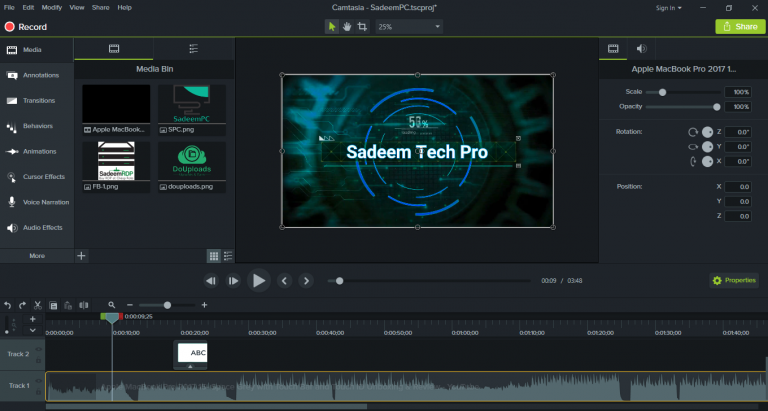Screen dimensions: 768x411
Task: Adjust the Opacity slider handle
Action: pyautogui.click(x=717, y=107)
